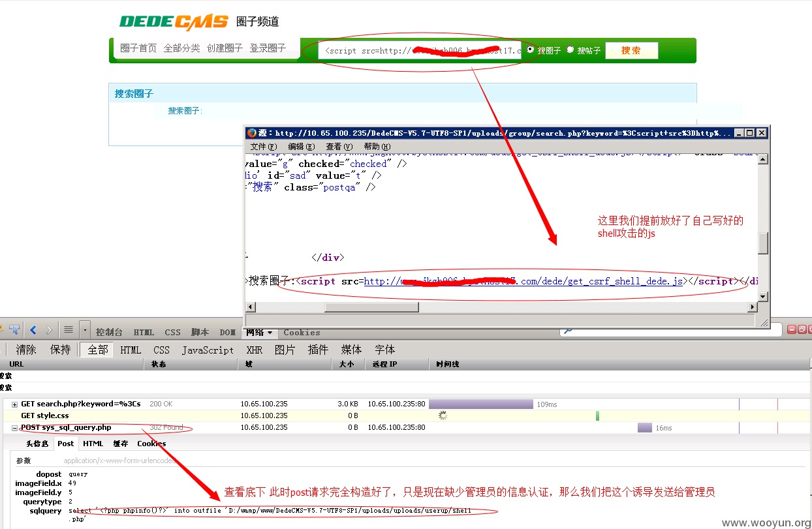Open the 缓存 request detail tab
Viewport: 812px width, 529px height.
[121, 444]
